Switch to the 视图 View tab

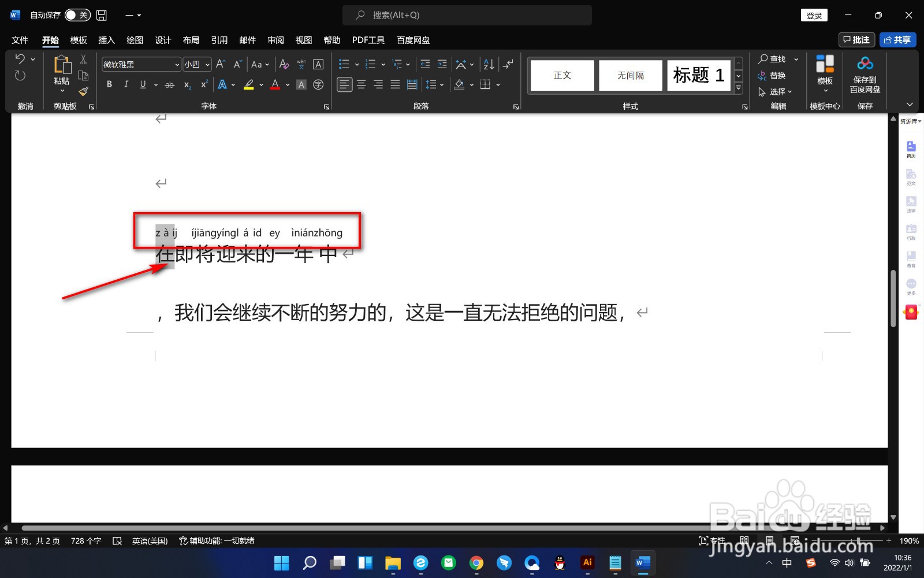[304, 40]
